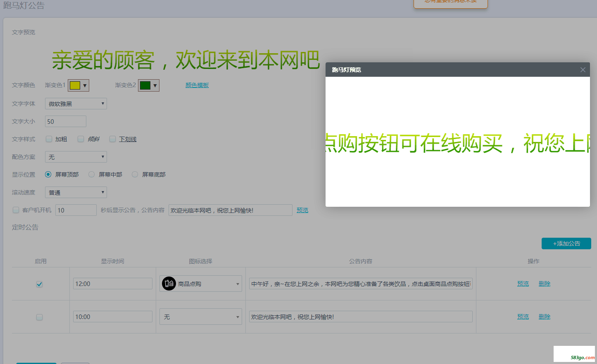Viewport: 597px width, 364px height.
Task: Expand the 文字字体 font dropdown
Action: (x=76, y=104)
